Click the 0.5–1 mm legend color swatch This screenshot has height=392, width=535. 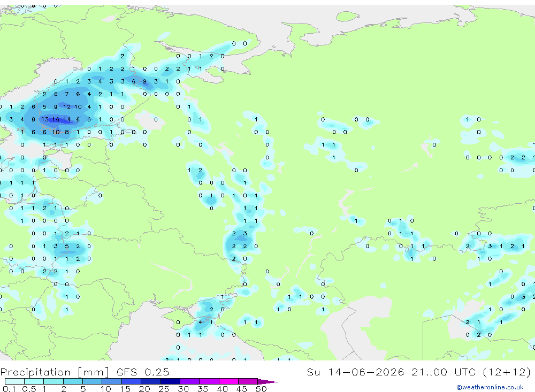coord(34,381)
